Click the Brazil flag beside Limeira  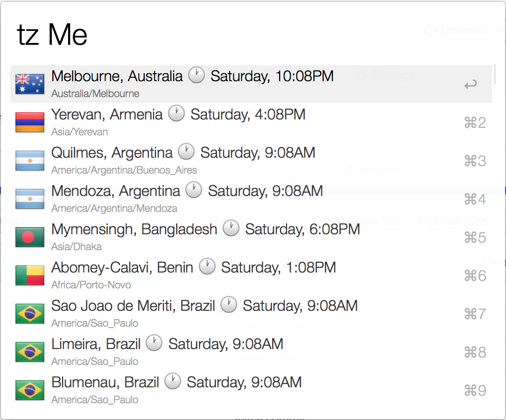point(30,352)
